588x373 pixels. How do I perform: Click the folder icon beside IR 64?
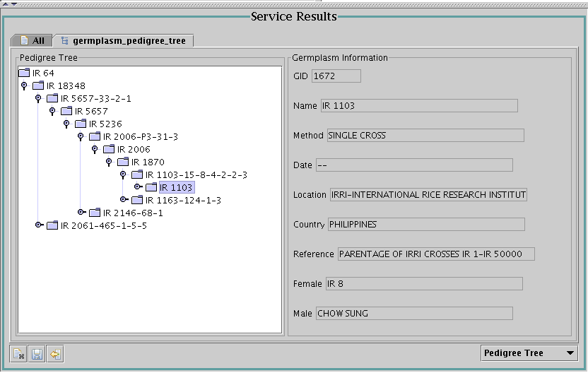24,73
